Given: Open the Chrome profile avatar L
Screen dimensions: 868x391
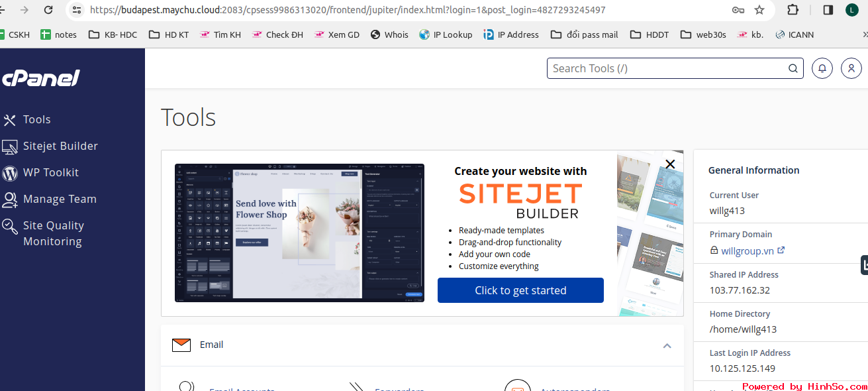Looking at the screenshot, I should pos(852,10).
